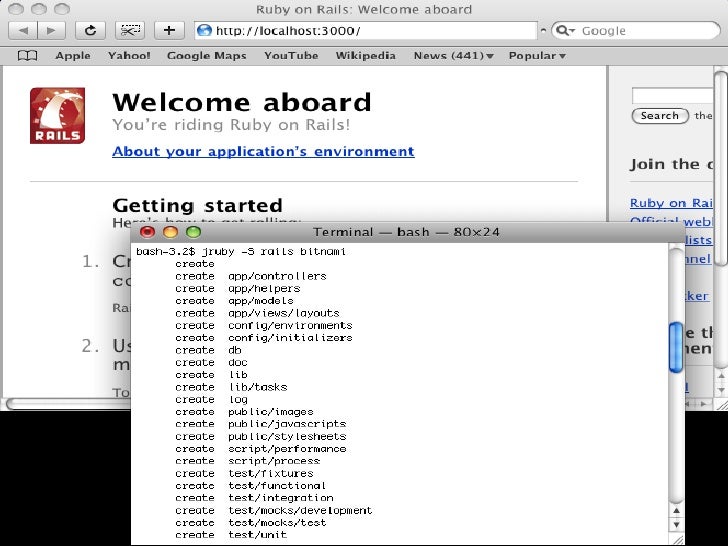Open the Wikipedia bookmark
Image resolution: width=728 pixels, height=546 pixels.
tap(366, 56)
